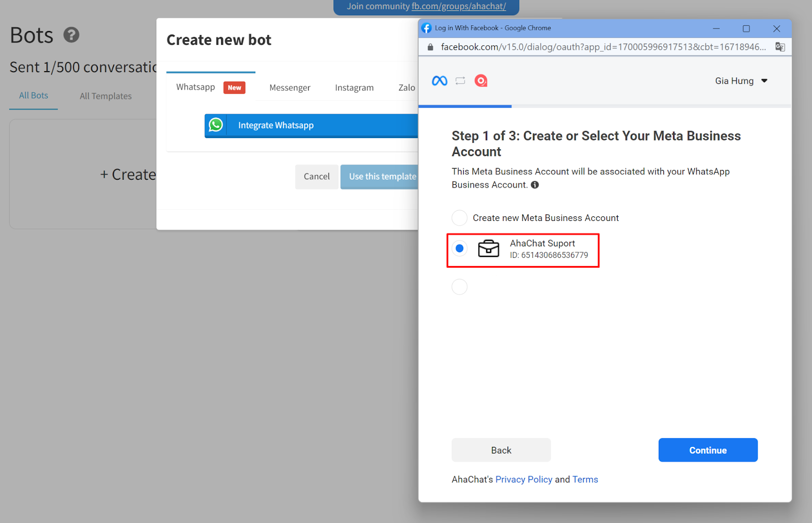Switch to the Instagram tab

(354, 88)
